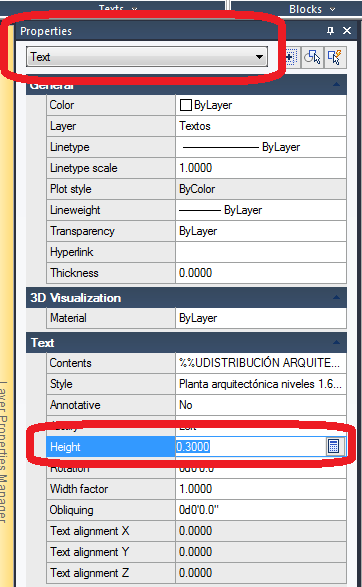Click the Lineweight ByLayer value
This screenshot has width=362, height=587.
pos(261,210)
